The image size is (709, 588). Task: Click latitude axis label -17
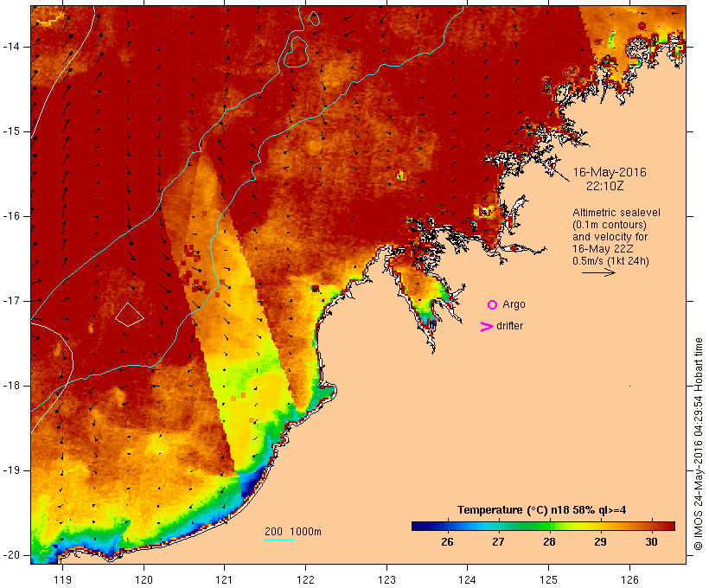click(11, 301)
